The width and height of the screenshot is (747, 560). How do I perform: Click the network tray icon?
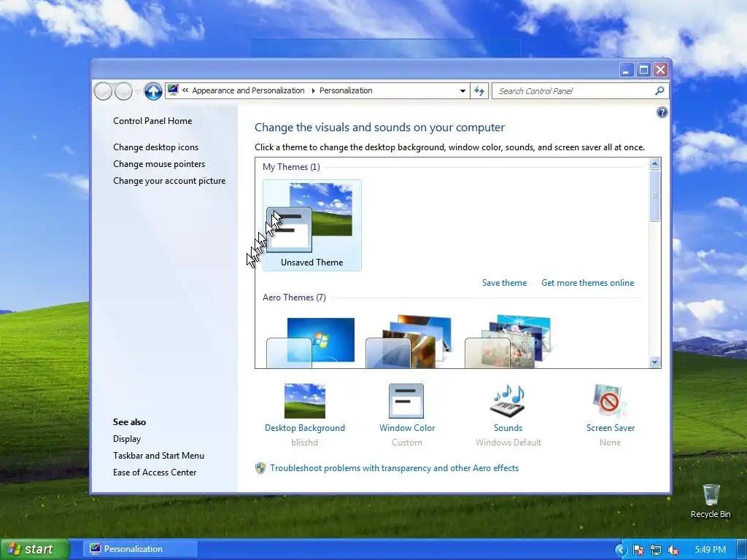(656, 550)
